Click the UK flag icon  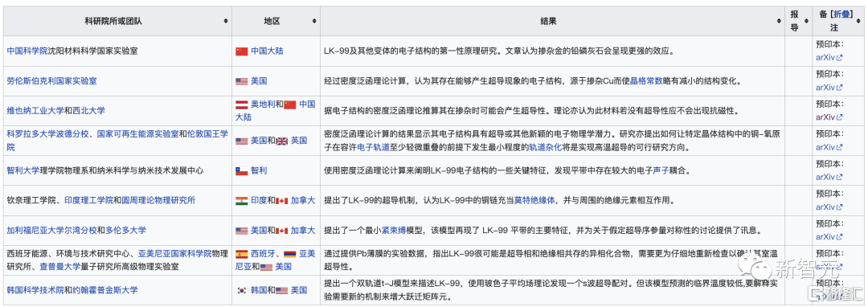pos(282,141)
